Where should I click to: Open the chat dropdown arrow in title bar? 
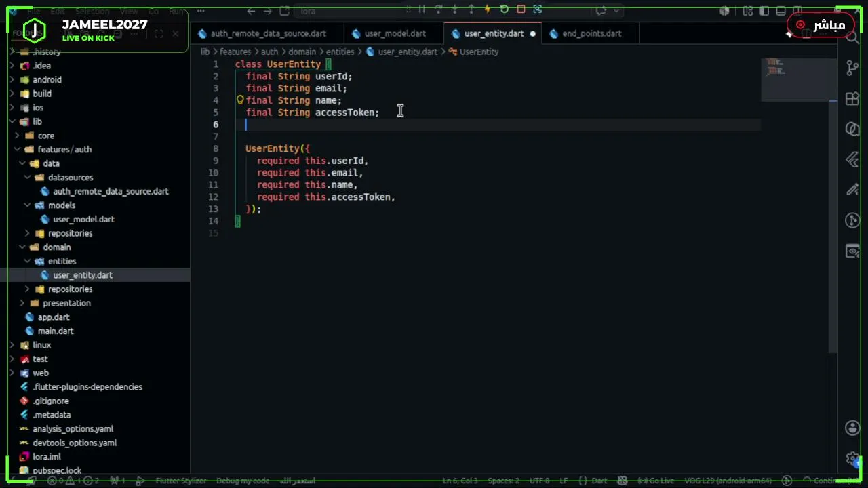pyautogui.click(x=616, y=11)
